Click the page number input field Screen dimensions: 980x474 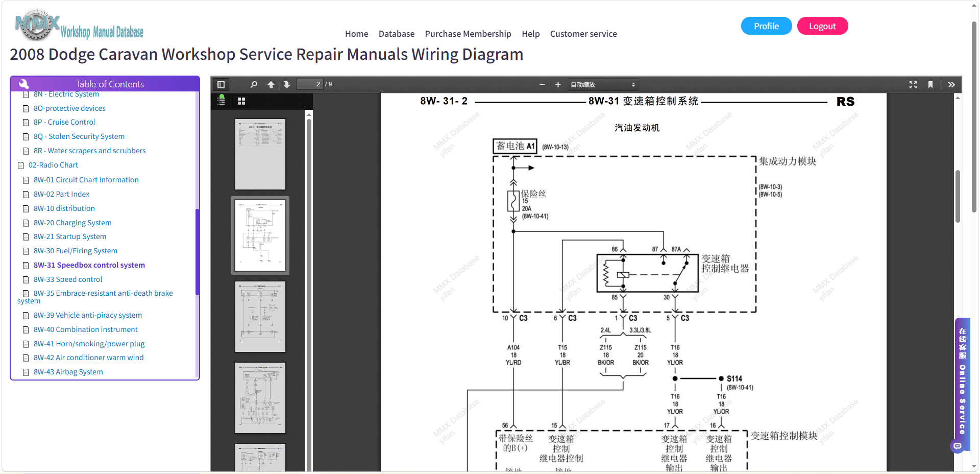[x=310, y=84]
